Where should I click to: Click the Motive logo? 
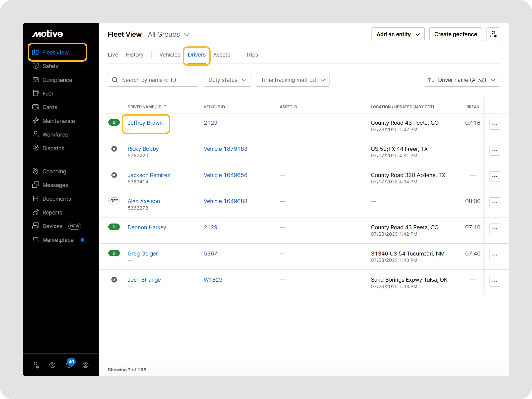(x=47, y=34)
